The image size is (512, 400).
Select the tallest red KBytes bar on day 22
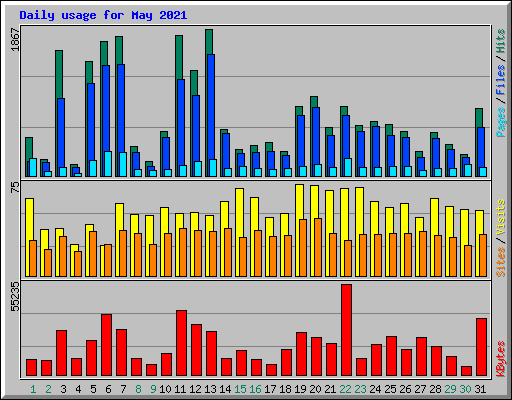pyautogui.click(x=346, y=330)
